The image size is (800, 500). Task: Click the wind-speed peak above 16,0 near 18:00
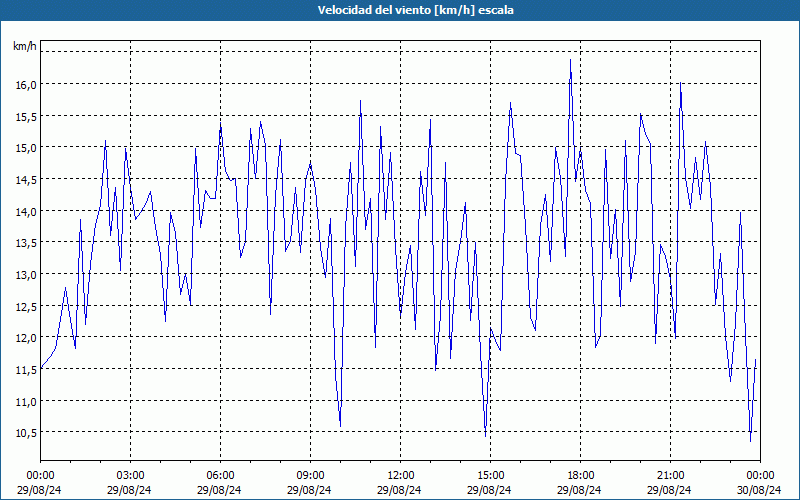coord(570,60)
